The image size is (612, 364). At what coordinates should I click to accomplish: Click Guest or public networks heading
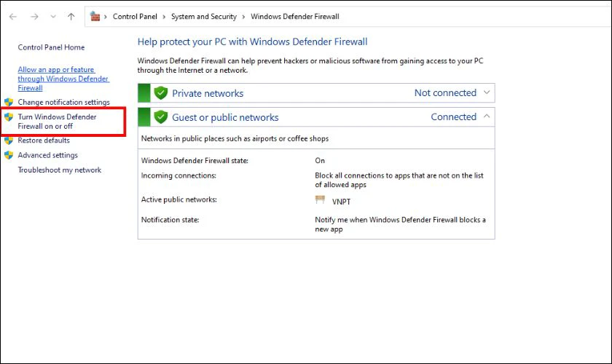pos(225,117)
